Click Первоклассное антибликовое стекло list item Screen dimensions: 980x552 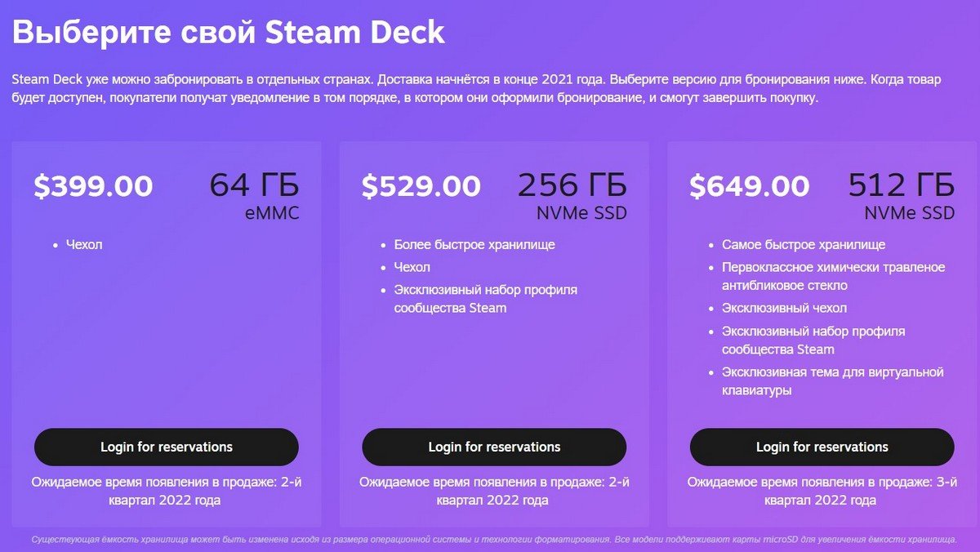[832, 275]
